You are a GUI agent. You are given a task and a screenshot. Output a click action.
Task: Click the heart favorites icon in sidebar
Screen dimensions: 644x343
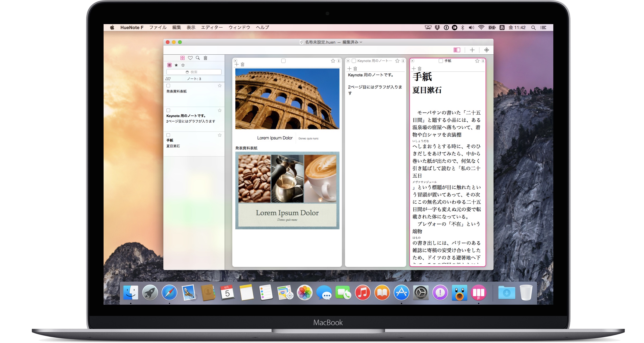(x=190, y=58)
